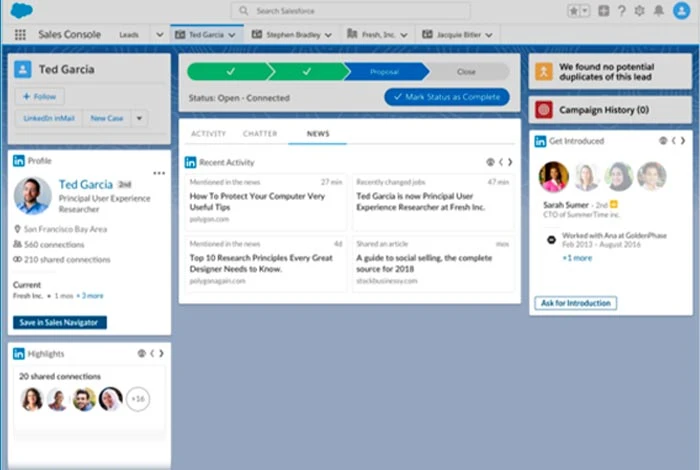700x470 pixels.
Task: Switch to the Ted Garcia workspace tab
Action: [206, 34]
